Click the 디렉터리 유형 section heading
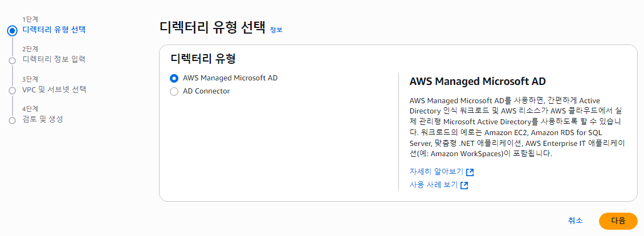Screen dimensions: 644x236 203,59
